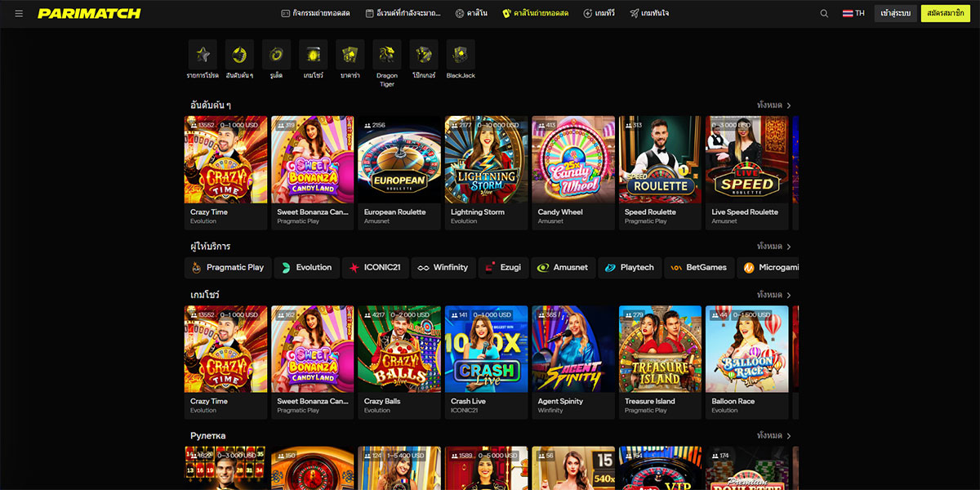Choose the Poker category icon
The image size is (980, 490).
coord(424,55)
